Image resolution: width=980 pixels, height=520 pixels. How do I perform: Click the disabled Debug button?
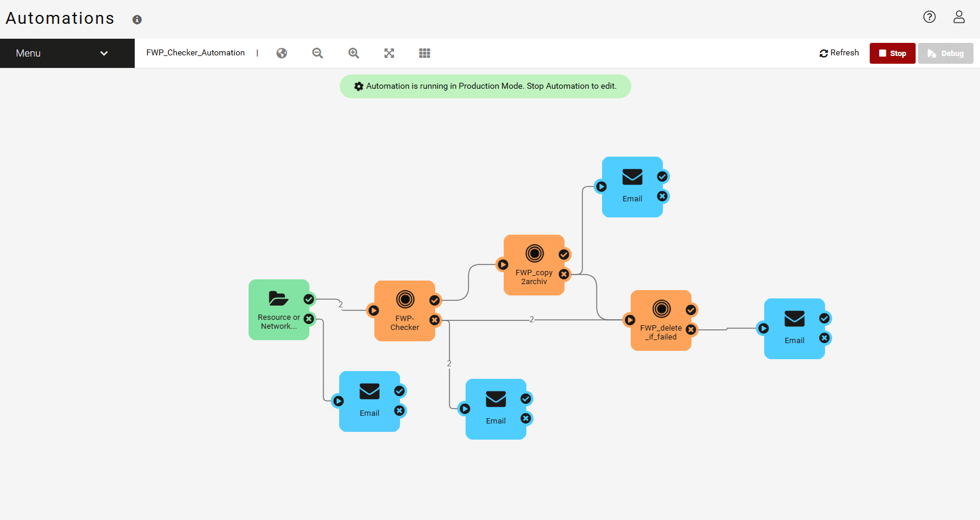(945, 53)
